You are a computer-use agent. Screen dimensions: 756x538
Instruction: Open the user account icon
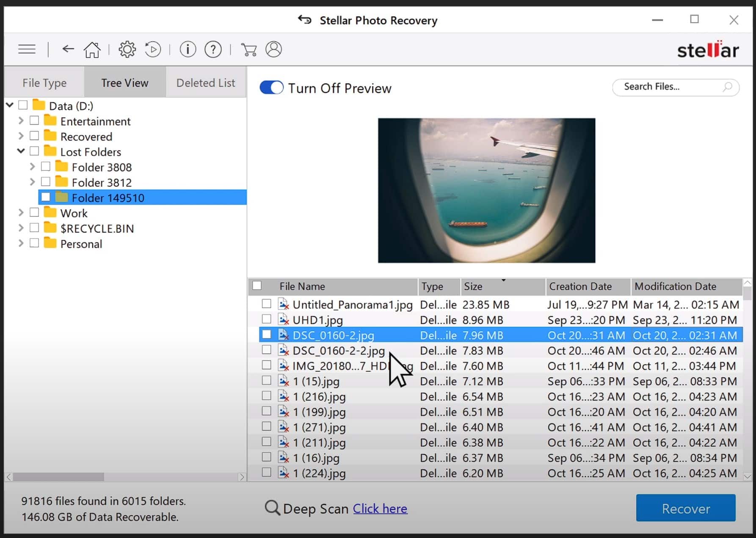(x=273, y=49)
